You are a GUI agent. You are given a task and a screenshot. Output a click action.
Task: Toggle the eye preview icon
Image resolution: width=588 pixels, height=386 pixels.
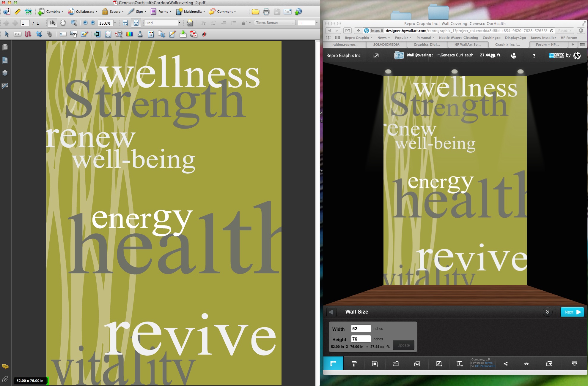[526, 364]
